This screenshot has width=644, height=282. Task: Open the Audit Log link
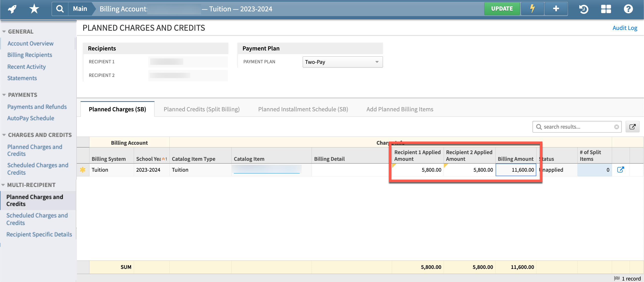point(625,28)
